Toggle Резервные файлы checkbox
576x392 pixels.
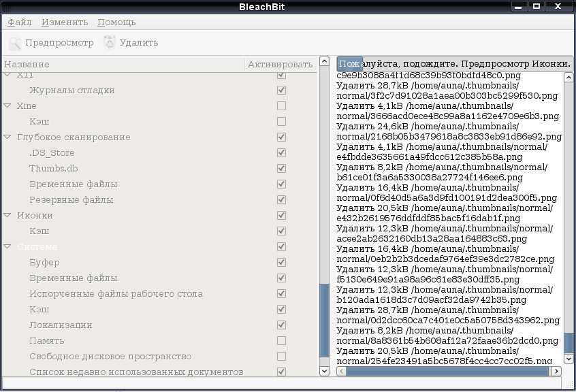(x=281, y=200)
